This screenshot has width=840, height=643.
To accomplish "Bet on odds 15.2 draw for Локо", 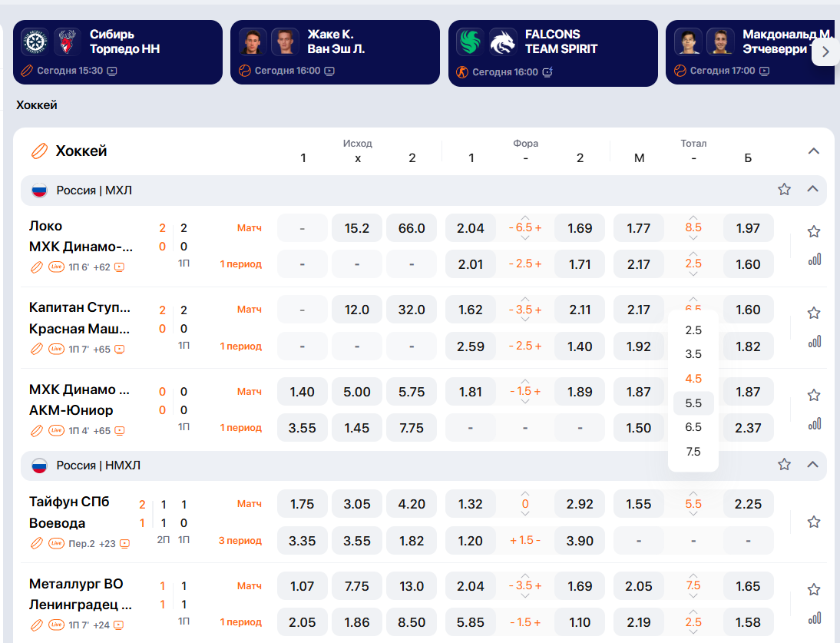I will click(x=357, y=228).
